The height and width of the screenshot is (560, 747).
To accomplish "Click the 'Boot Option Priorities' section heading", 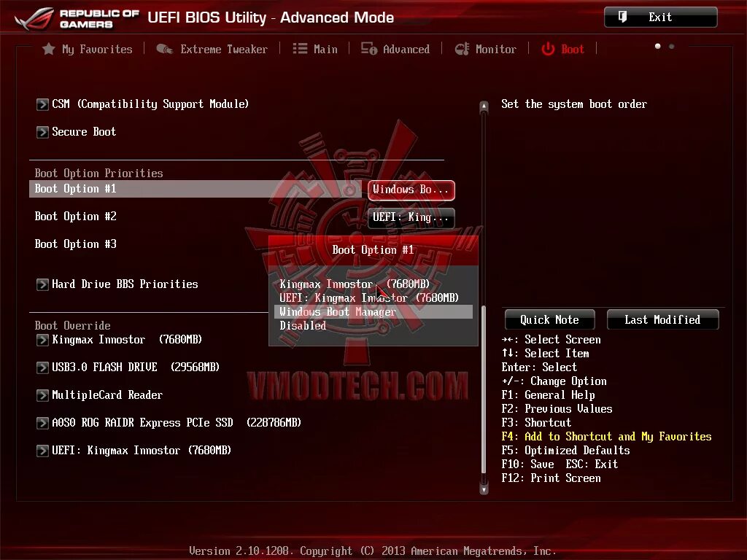I will point(98,174).
